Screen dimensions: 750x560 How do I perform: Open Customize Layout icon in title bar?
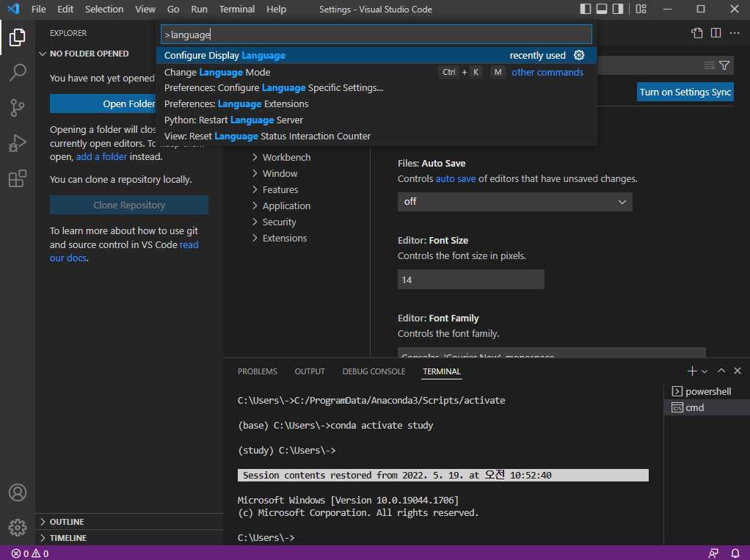641,9
